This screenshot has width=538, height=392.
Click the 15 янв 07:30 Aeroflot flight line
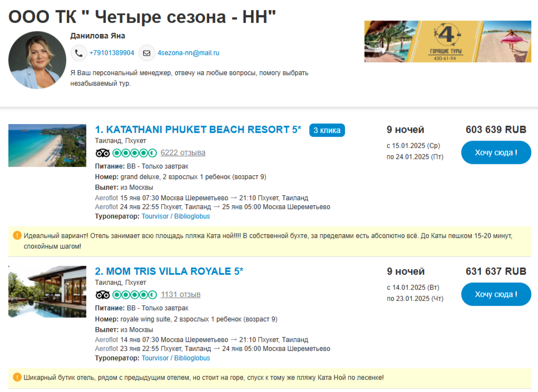point(202,198)
